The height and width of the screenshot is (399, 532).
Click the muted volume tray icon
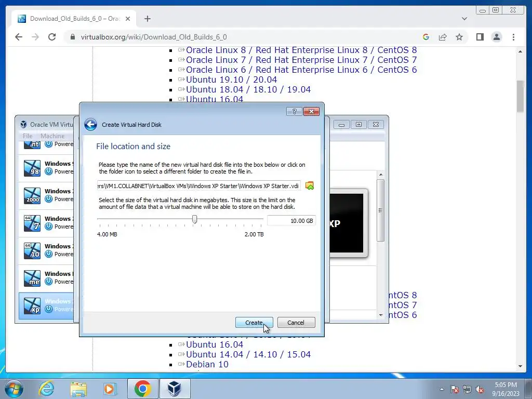[480, 389]
